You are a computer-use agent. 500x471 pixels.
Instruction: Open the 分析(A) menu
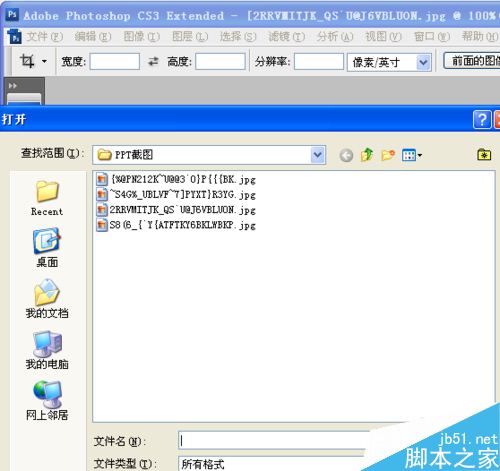coord(335,36)
